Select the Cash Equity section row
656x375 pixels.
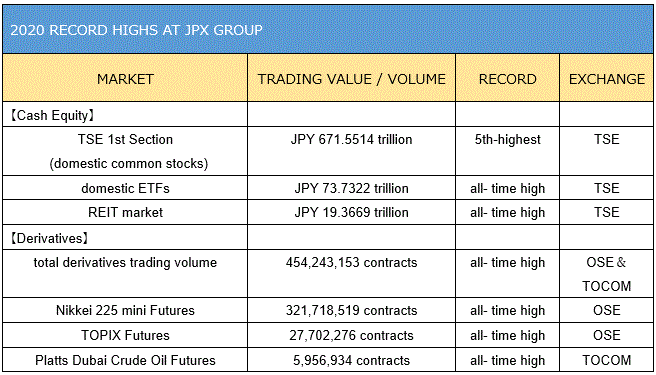[x=328, y=115]
